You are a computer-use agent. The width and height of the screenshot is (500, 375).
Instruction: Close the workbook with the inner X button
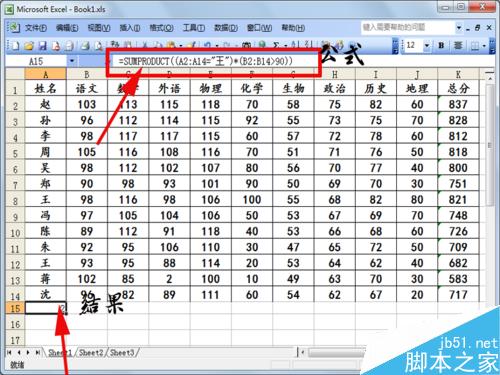click(489, 28)
